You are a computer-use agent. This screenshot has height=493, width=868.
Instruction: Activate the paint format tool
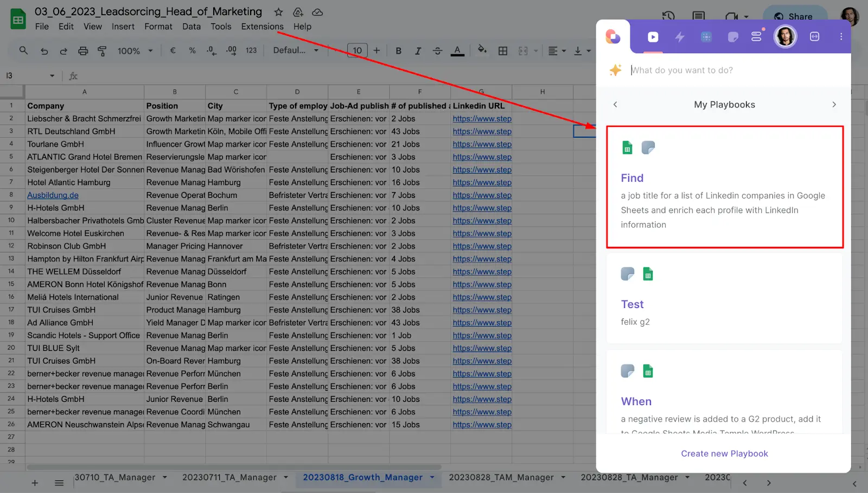pos(102,51)
